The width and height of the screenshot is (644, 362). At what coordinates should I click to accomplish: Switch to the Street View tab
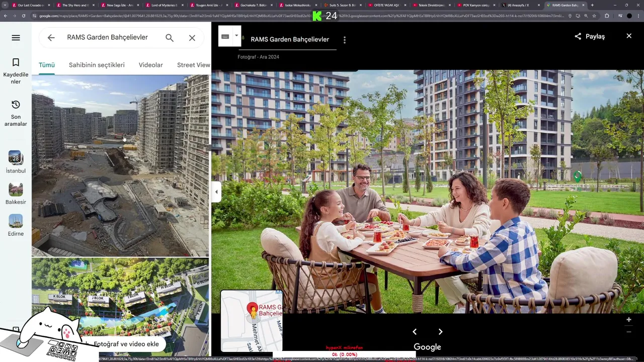pos(194,65)
